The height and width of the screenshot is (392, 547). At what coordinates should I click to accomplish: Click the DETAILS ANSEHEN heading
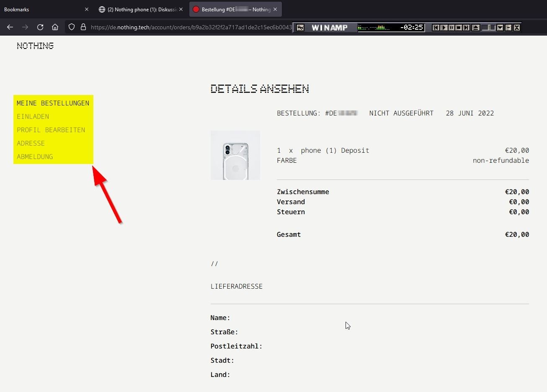(x=260, y=89)
